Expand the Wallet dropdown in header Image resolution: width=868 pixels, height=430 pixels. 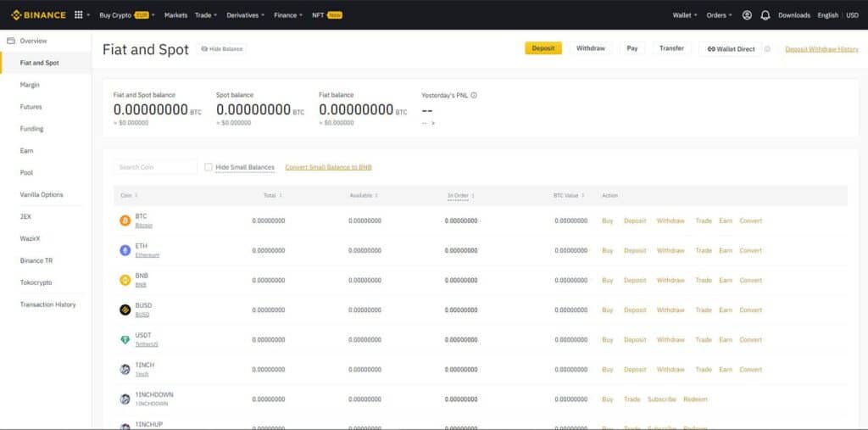tap(685, 15)
